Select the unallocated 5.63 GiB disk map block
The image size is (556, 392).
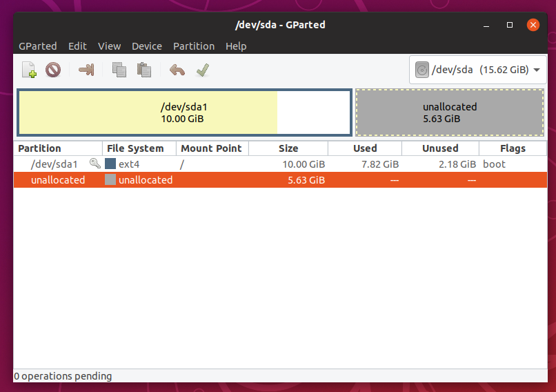click(450, 112)
